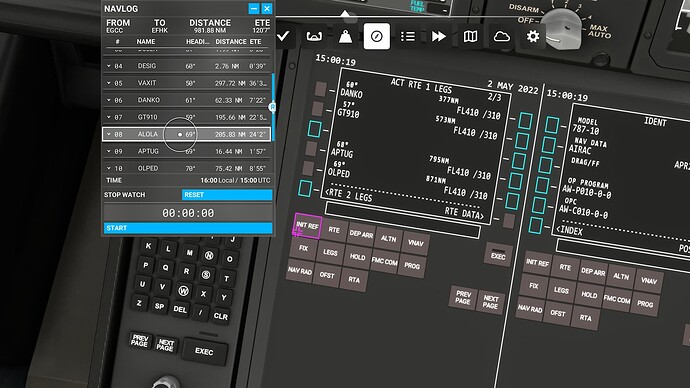Expand the 07 GT910 waypoint chevron
This screenshot has height=388, width=690.
coord(109,117)
